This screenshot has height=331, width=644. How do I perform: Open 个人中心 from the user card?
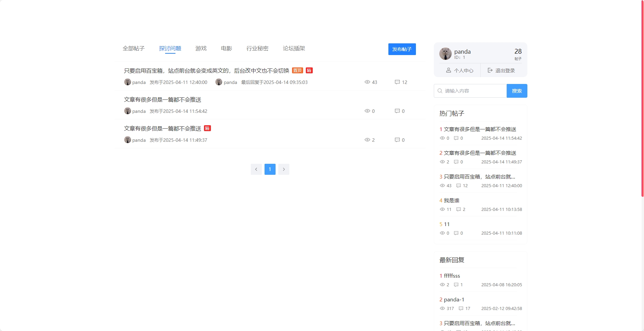[460, 71]
